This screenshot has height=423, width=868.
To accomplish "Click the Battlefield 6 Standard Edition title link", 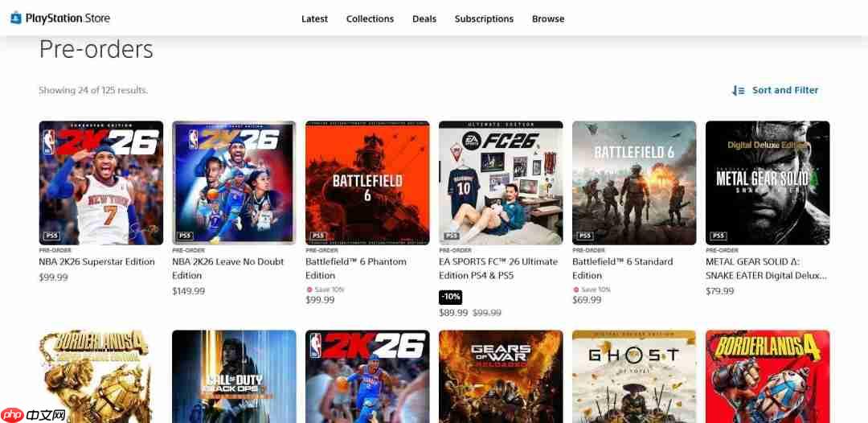I will pos(622,269).
